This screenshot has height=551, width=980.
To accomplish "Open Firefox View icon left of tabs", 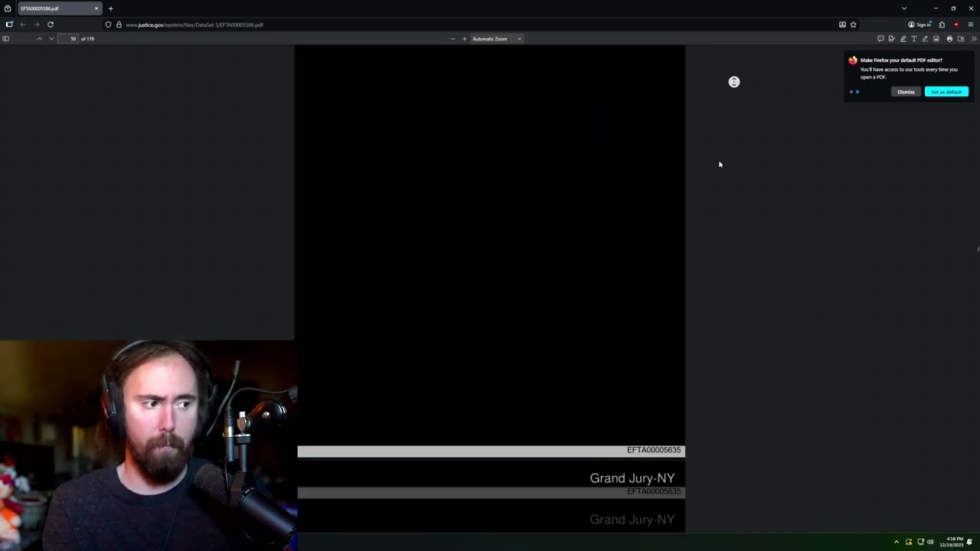I will tap(8, 8).
